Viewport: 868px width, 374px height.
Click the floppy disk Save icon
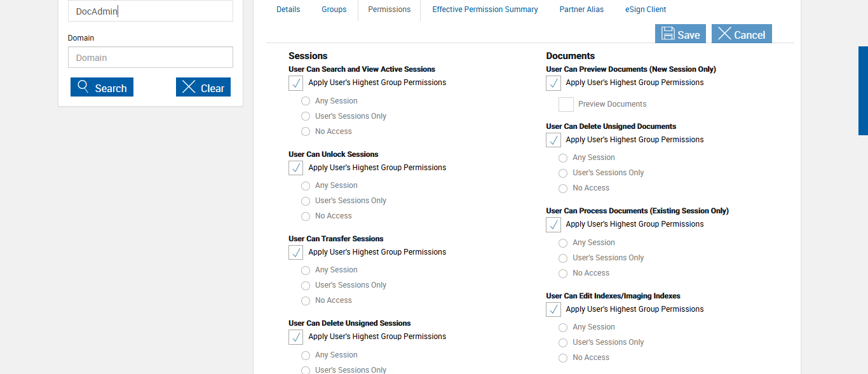(668, 34)
